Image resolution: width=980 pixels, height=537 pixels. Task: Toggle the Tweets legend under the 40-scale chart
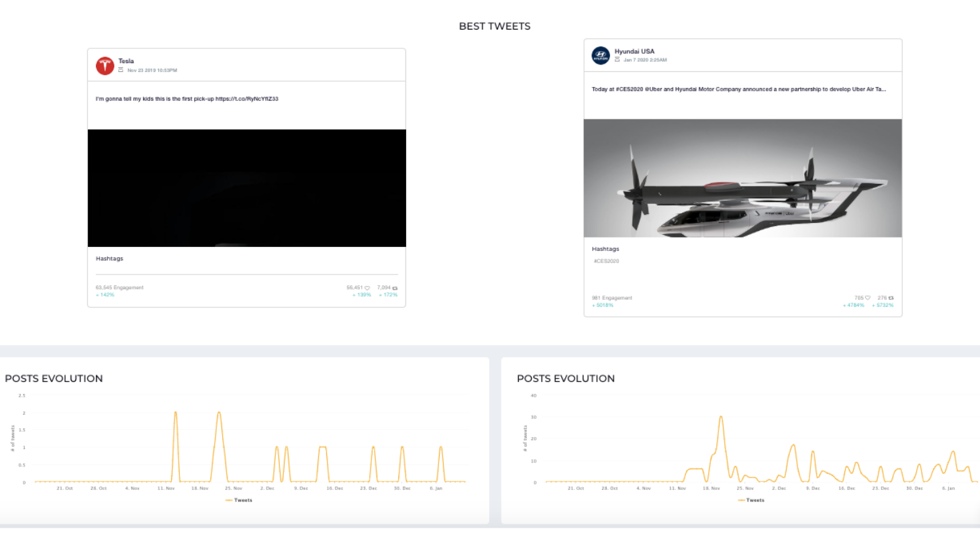[751, 500]
